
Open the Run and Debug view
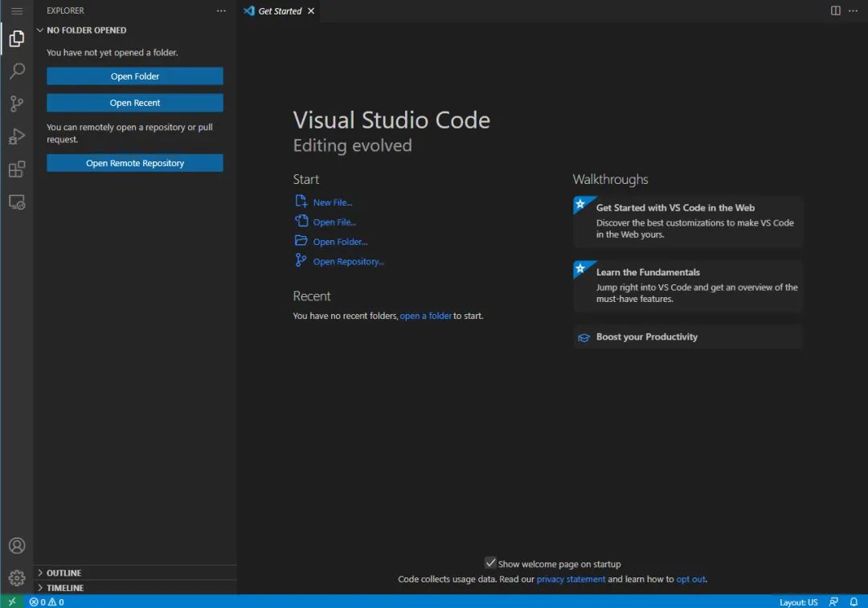[x=17, y=137]
